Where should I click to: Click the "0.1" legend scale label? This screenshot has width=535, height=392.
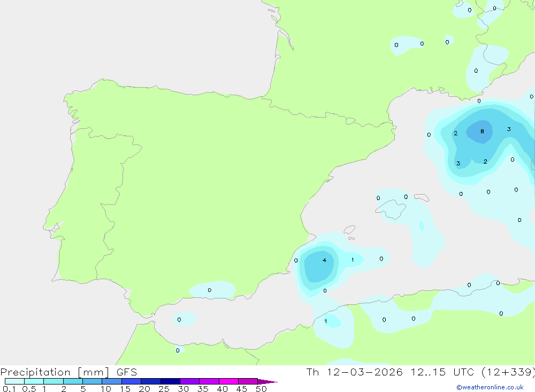[9, 389]
